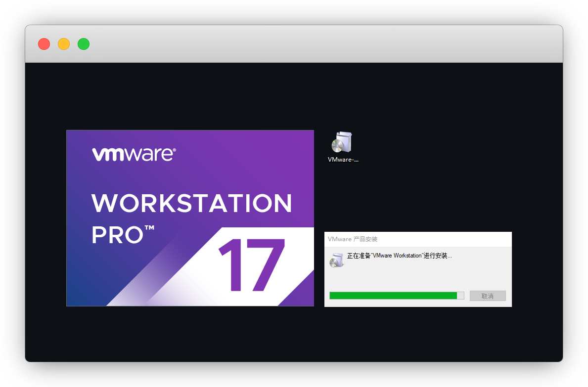Maximize the window with the green button
This screenshot has width=588, height=387.
tap(84, 44)
